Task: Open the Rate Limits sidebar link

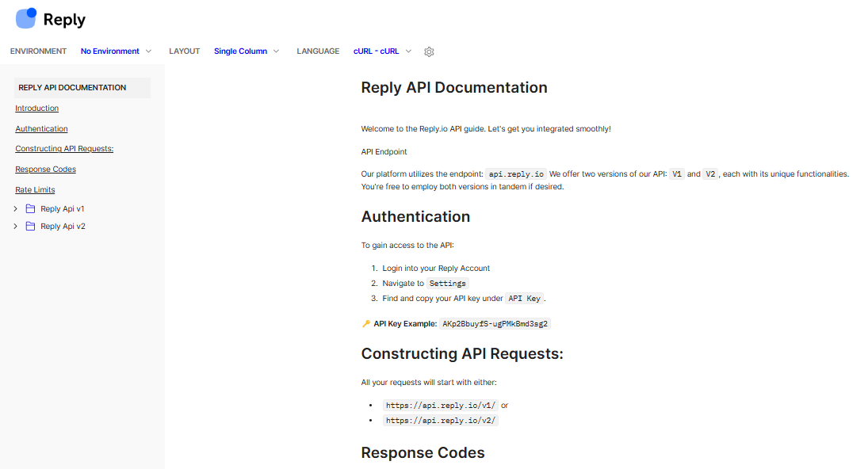Action: pyautogui.click(x=35, y=189)
